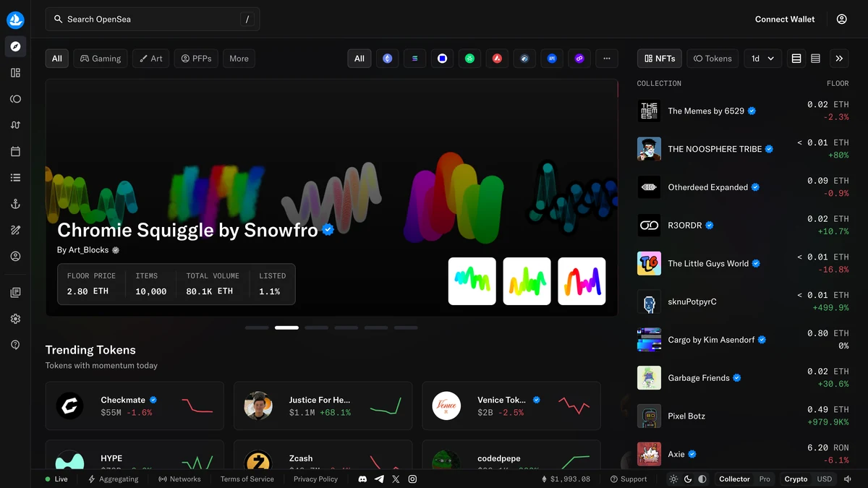Go to the last carousel slide indicator
This screenshot has height=488, width=868.
[x=406, y=328]
